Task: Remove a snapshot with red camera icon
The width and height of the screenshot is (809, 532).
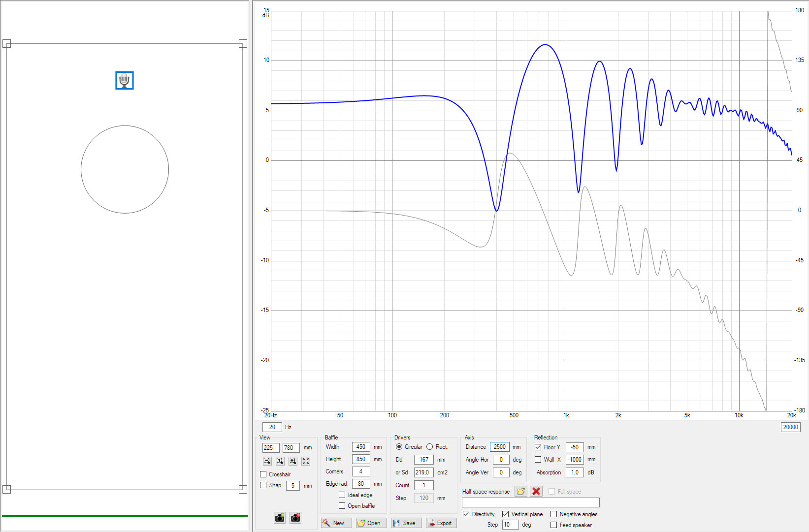Action: pos(295,518)
